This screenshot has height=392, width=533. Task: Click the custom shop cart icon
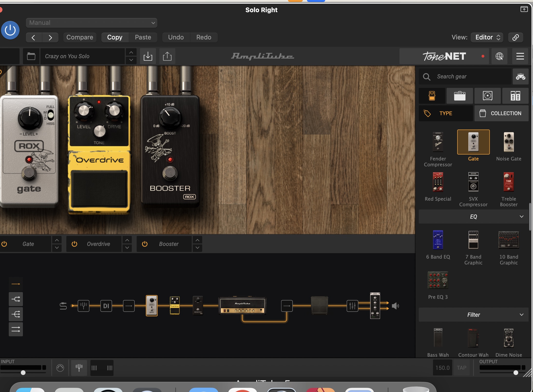521,76
